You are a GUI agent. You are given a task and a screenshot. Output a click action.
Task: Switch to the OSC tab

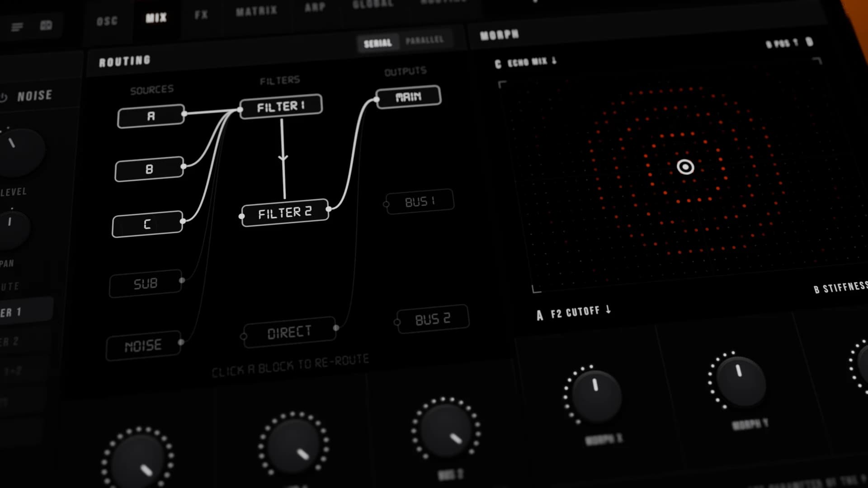tap(107, 21)
